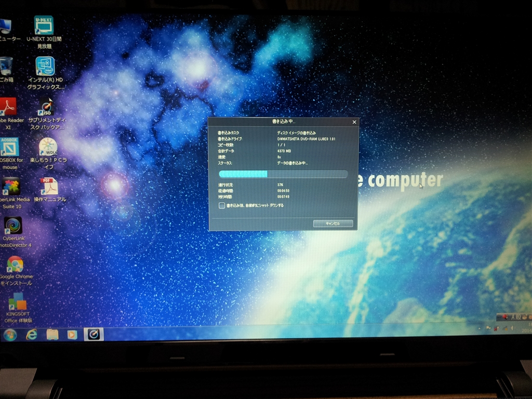This screenshot has width=532, height=399.
Task: Open the Intel HD Graphics shortcut
Action: (45, 73)
